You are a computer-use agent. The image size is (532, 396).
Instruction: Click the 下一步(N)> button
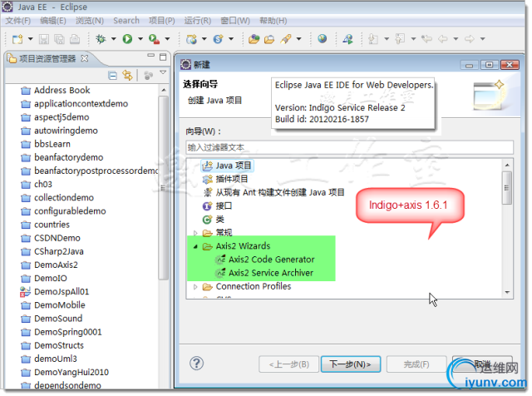pyautogui.click(x=351, y=364)
